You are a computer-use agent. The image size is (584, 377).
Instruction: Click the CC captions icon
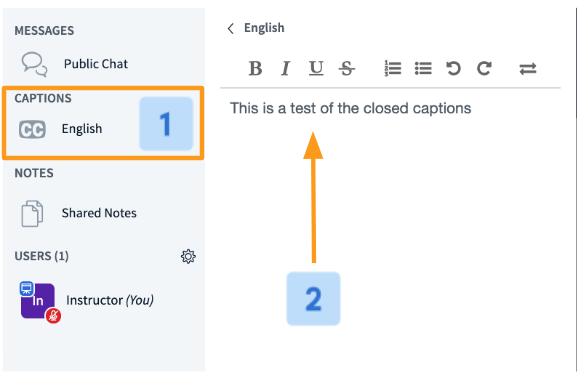[x=32, y=129]
